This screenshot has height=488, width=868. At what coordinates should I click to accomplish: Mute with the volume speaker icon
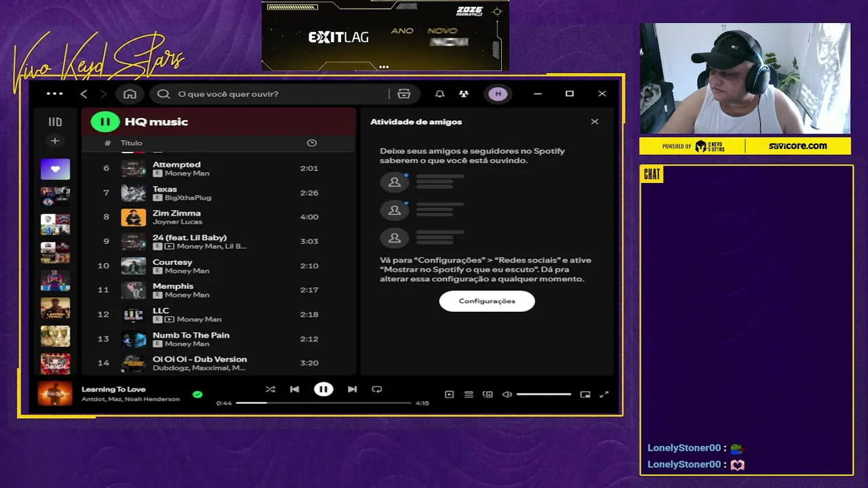point(507,394)
